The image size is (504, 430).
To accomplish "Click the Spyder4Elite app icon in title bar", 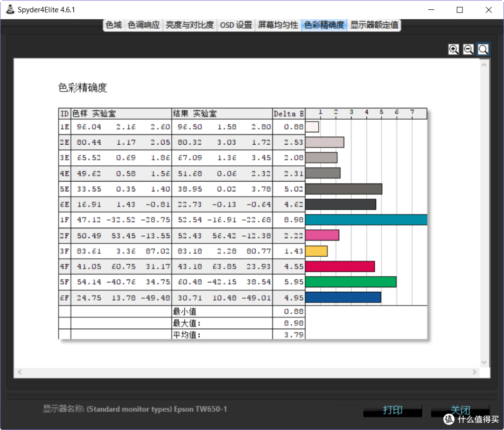I will (10, 9).
